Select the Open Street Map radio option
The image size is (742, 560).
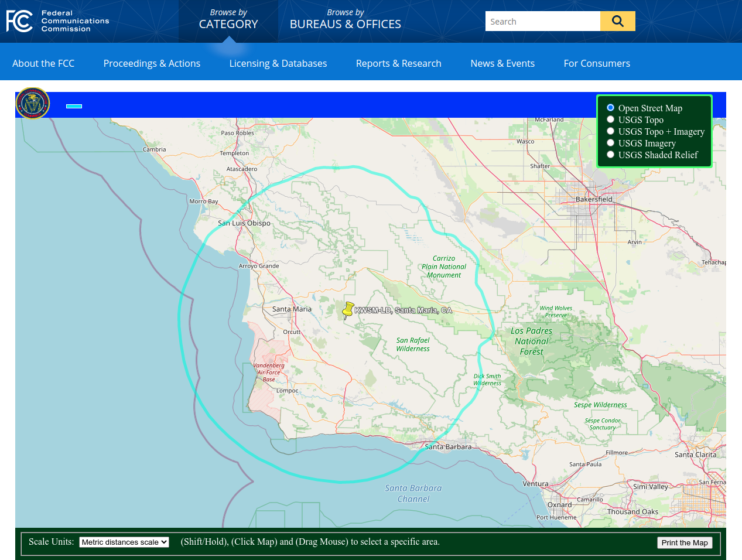pos(610,108)
